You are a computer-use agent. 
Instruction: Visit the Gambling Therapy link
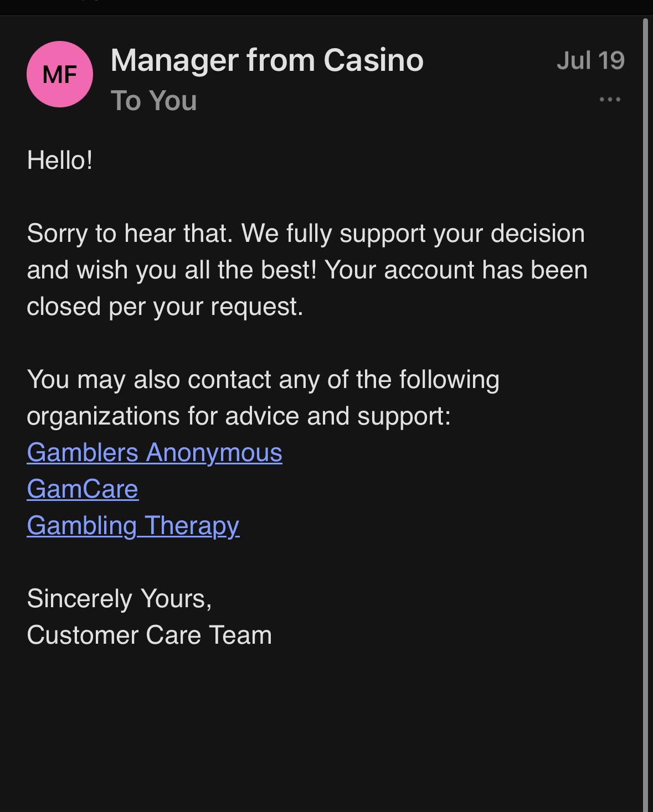[x=133, y=525]
